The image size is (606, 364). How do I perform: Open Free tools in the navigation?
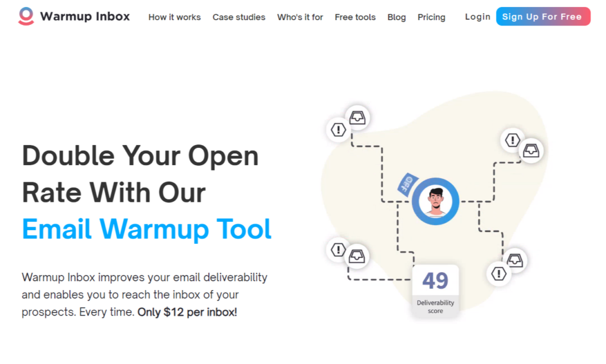tap(355, 17)
